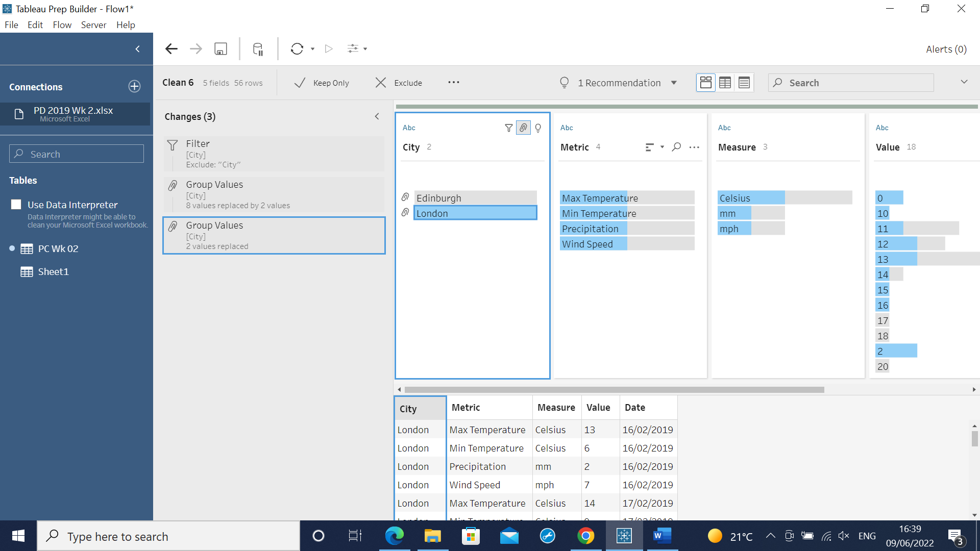Screen dimensions: 980x551
Task: Open Metric field sort dropdown
Action: coord(662,147)
